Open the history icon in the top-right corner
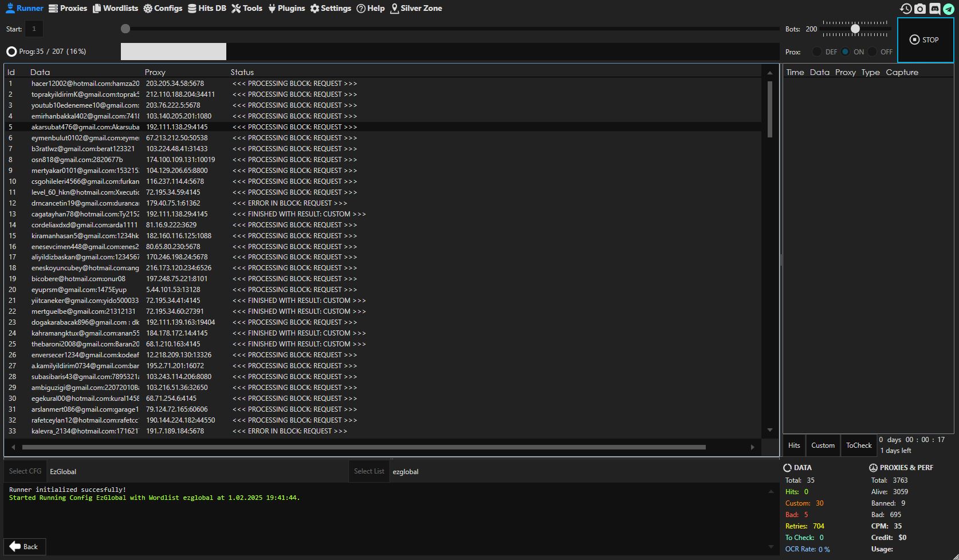The height and width of the screenshot is (560, 959). [x=906, y=9]
